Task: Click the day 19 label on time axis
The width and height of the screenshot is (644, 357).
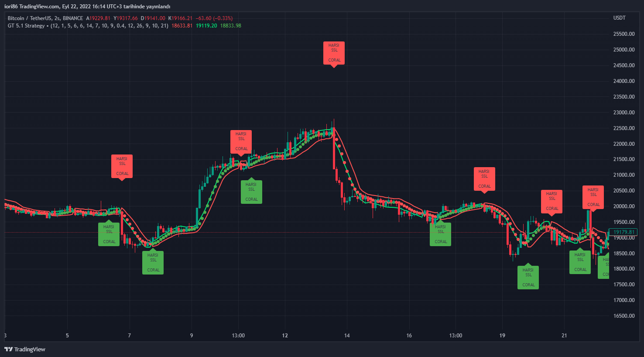Action: [502, 336]
